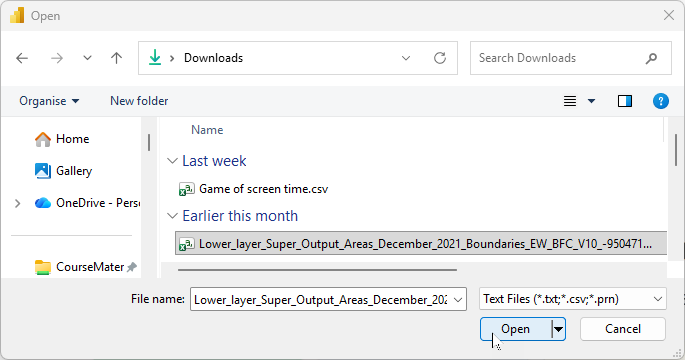This screenshot has height=360, width=685.
Task: Click the navigation pane scrollbar
Action: tap(149, 142)
